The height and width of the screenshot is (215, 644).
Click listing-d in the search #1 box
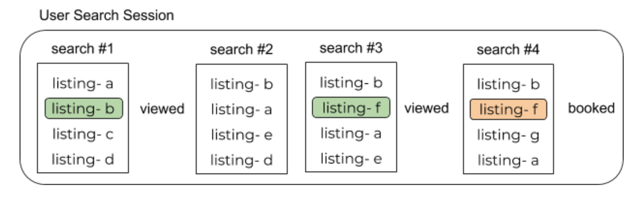point(83,159)
